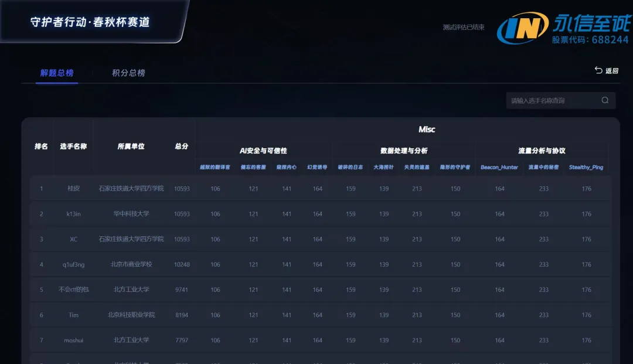Screen dimensions: 633x364
Task: Click the 永信至诚 company logo
Action: point(563,29)
